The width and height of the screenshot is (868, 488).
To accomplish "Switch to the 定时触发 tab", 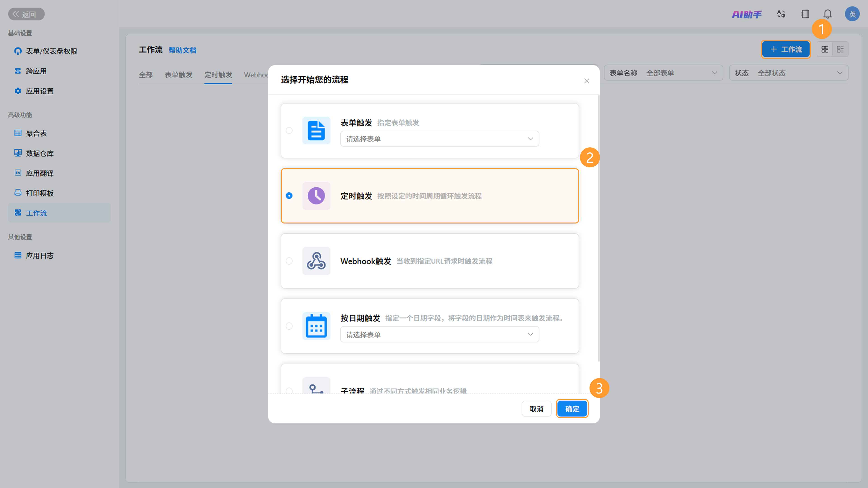I will [218, 74].
